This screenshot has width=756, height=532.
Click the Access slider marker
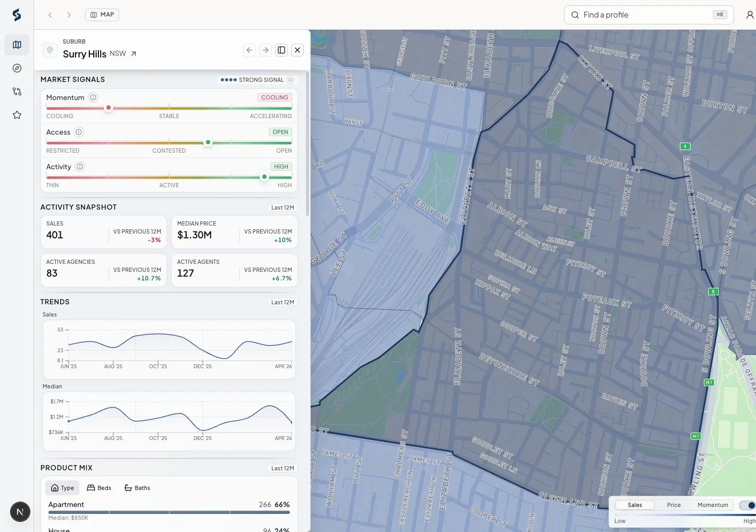(x=208, y=142)
